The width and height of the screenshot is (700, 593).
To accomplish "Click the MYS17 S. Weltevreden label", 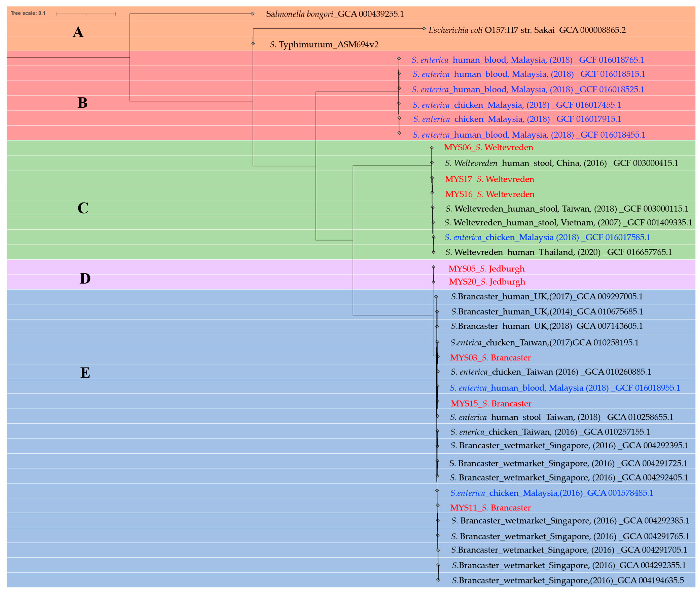I will pyautogui.click(x=489, y=179).
